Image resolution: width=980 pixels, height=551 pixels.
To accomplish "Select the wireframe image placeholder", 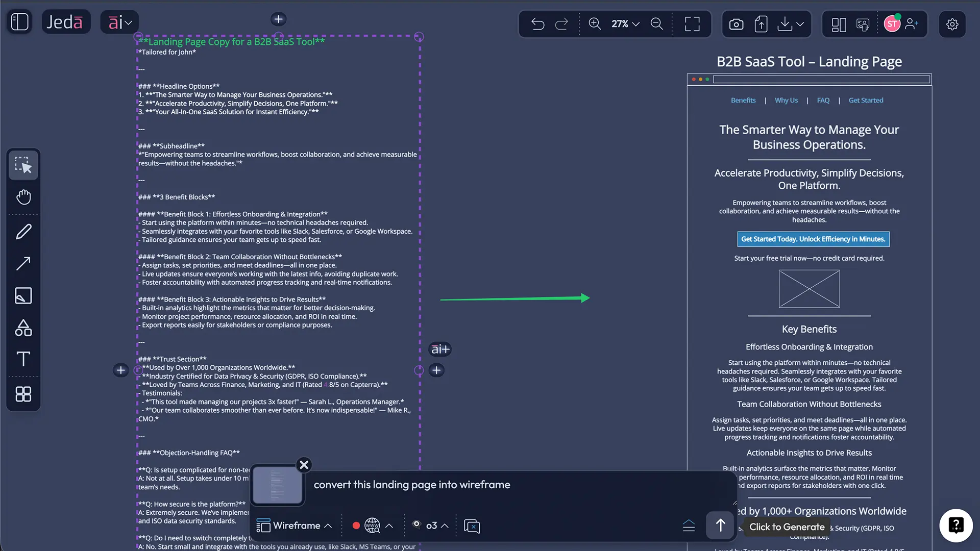I will 809,289.
